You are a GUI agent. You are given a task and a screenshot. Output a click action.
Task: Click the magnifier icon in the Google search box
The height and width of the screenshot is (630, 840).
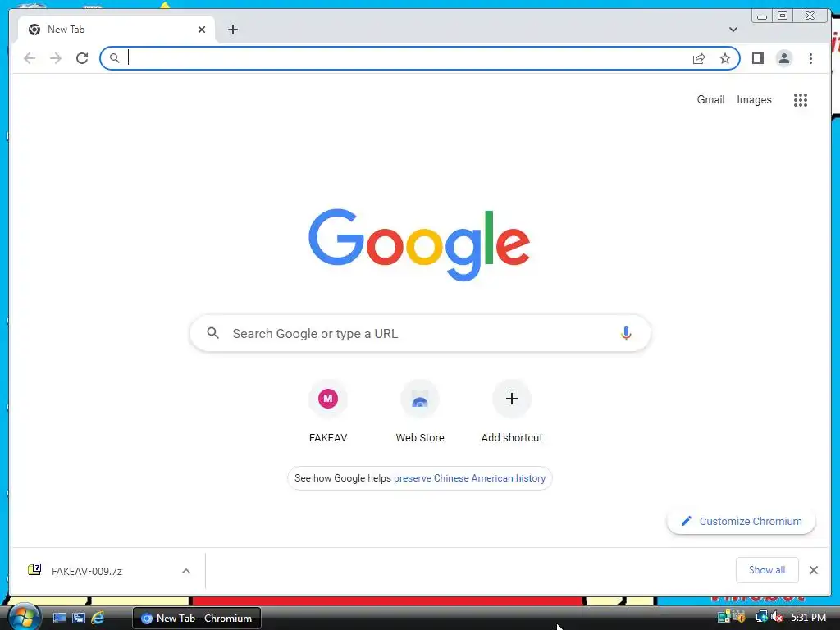coord(212,333)
